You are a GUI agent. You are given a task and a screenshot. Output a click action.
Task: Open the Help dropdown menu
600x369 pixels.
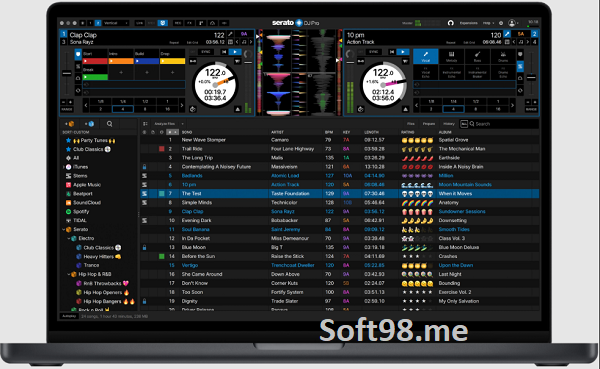tap(488, 23)
